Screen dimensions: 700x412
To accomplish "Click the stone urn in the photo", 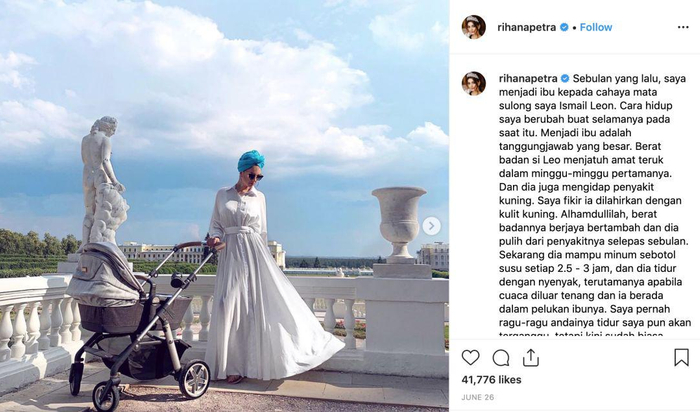I will [399, 225].
